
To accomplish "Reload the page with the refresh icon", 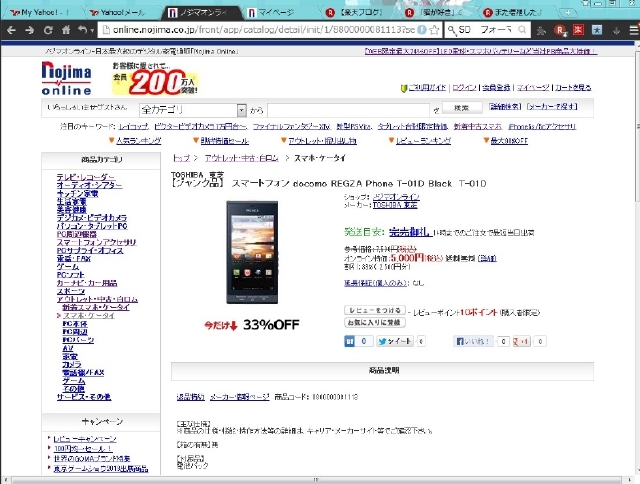I will coord(49,31).
